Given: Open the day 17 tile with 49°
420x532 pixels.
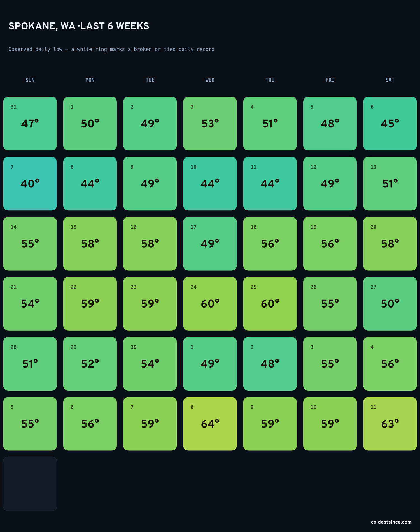Looking at the screenshot, I should coord(210,244).
